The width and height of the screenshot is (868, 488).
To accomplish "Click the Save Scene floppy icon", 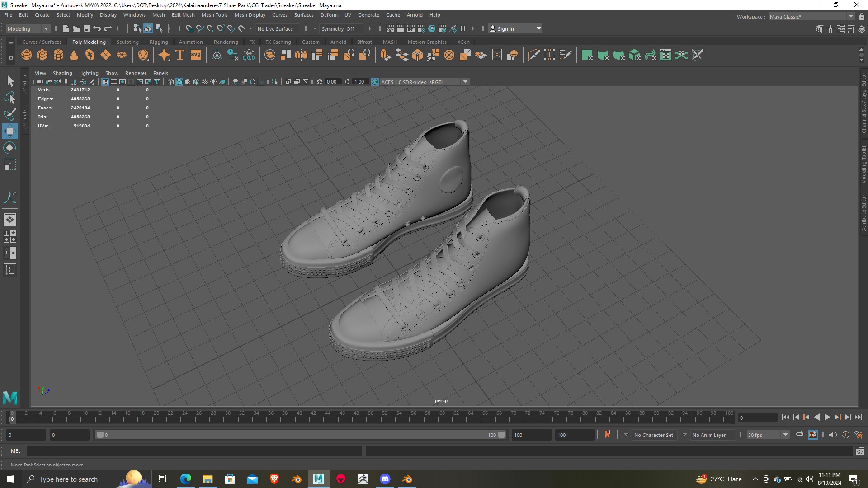I will tap(87, 28).
